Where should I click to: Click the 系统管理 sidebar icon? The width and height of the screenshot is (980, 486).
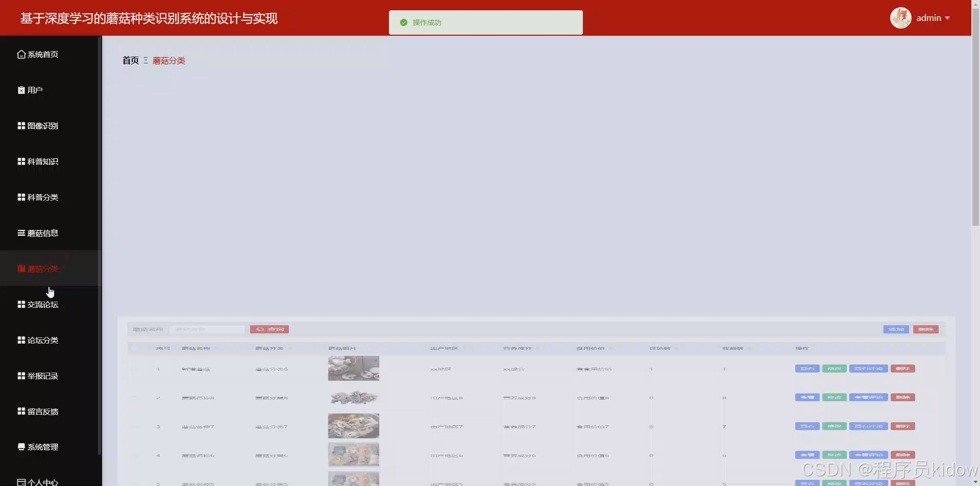(x=21, y=447)
